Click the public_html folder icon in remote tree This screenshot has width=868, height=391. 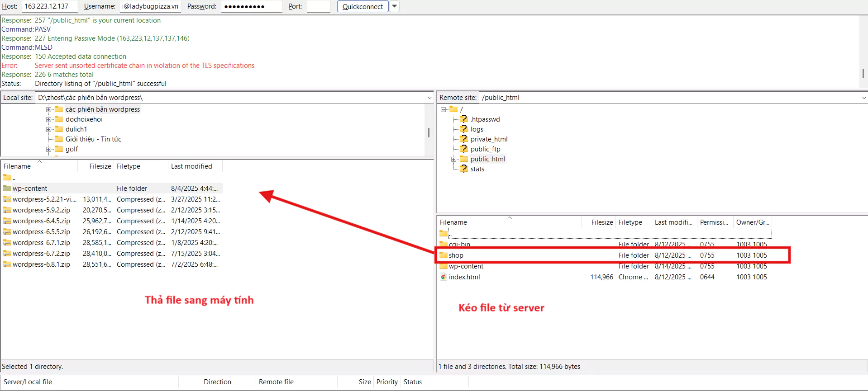pos(464,159)
